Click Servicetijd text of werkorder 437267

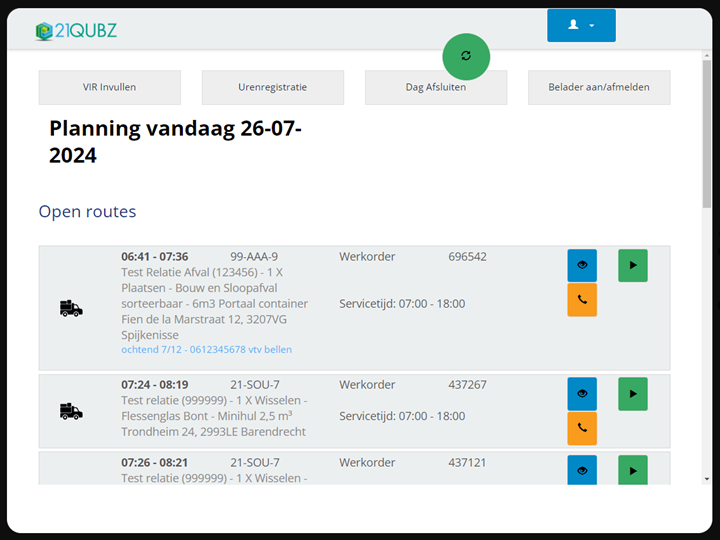coord(402,416)
